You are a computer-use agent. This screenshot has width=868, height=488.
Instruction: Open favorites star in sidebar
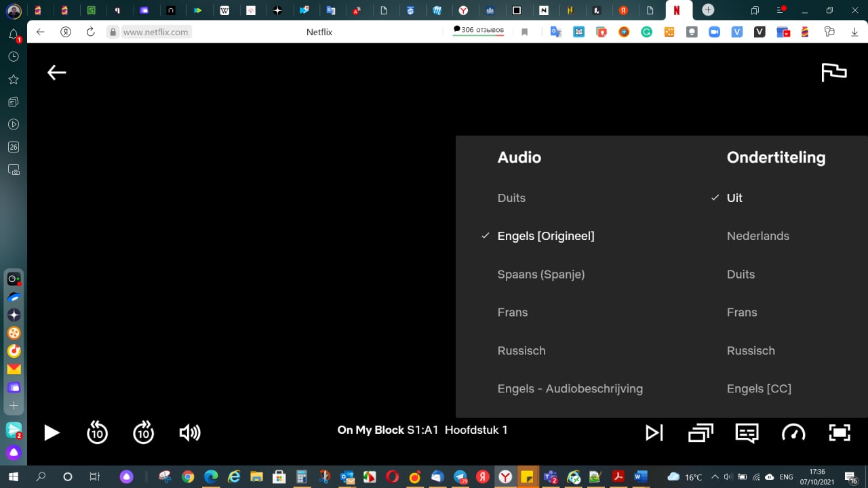tap(14, 79)
